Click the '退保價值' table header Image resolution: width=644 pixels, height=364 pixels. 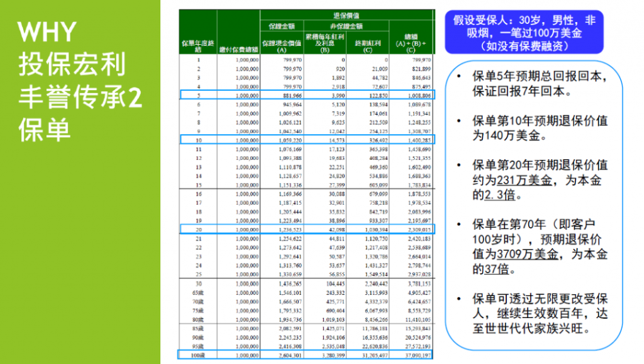coord(347,16)
